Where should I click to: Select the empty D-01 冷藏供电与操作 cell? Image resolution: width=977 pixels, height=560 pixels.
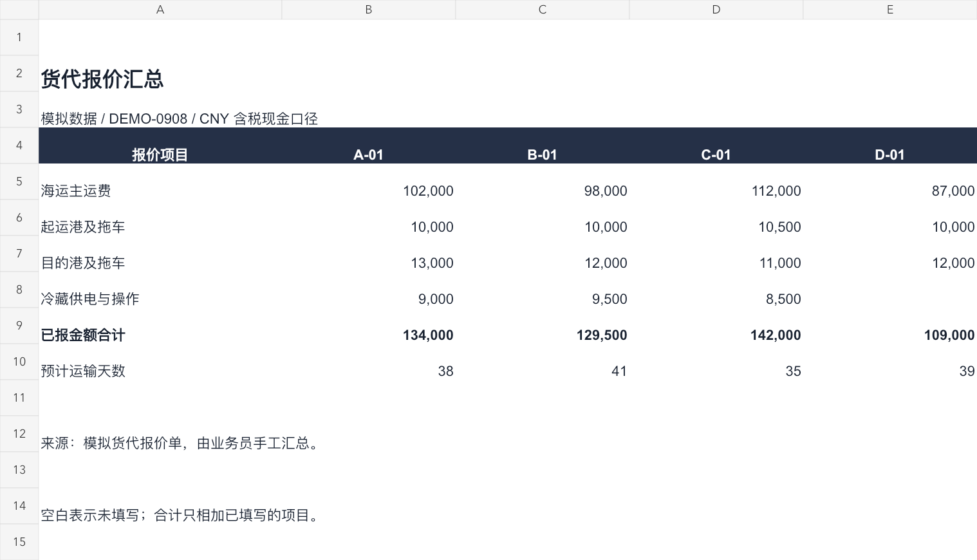click(890, 290)
